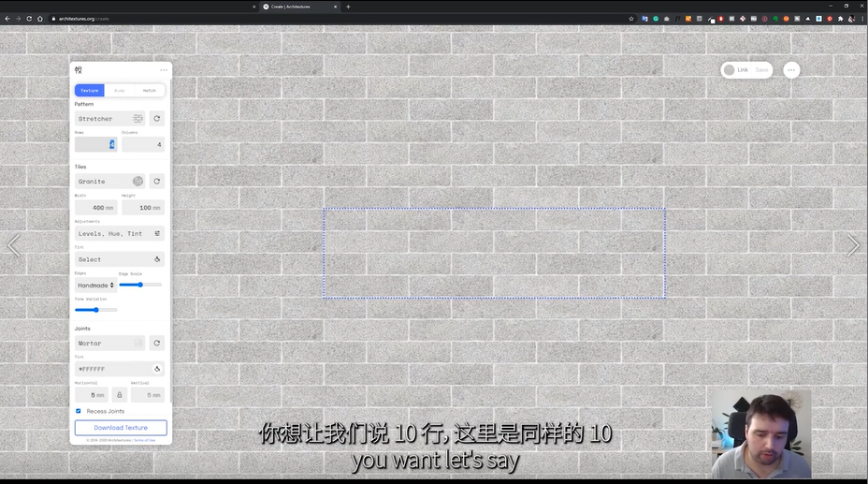Click the tile Width 400 mm field

pyautogui.click(x=95, y=208)
